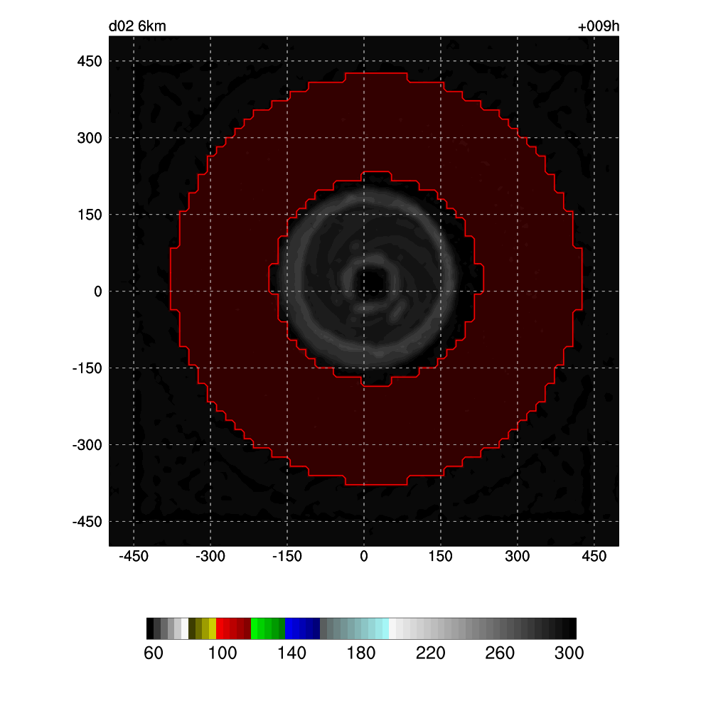The height and width of the screenshot is (728, 728).
Task: Click the y-axis tick label "0"
Action: coord(98,291)
